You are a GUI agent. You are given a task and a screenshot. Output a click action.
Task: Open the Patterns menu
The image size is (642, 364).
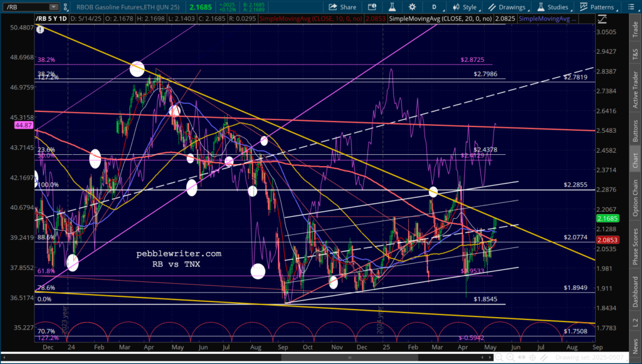(x=597, y=7)
